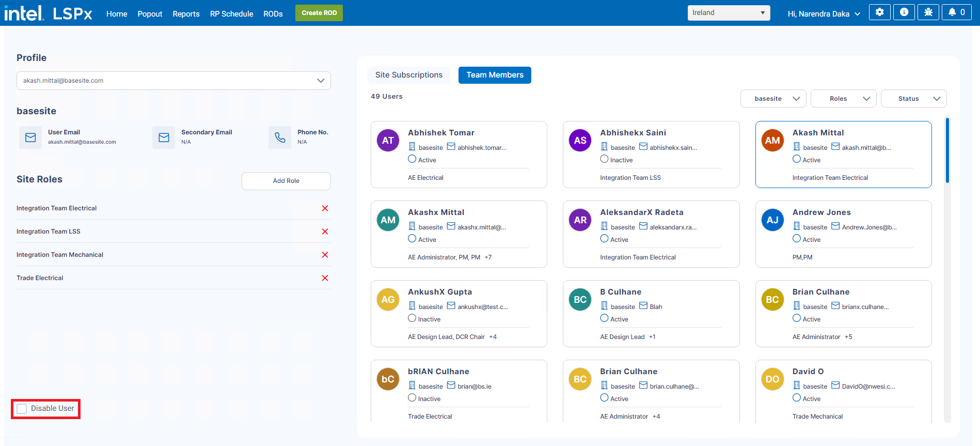This screenshot has height=446, width=980.
Task: Click the Secondary Email envelope icon
Action: tap(164, 137)
